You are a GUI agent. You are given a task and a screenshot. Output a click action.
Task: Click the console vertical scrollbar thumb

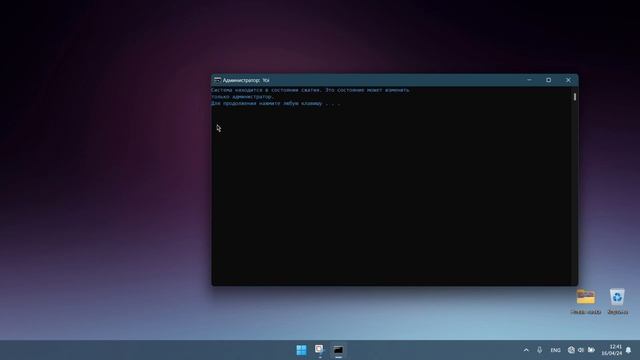[x=575, y=97]
